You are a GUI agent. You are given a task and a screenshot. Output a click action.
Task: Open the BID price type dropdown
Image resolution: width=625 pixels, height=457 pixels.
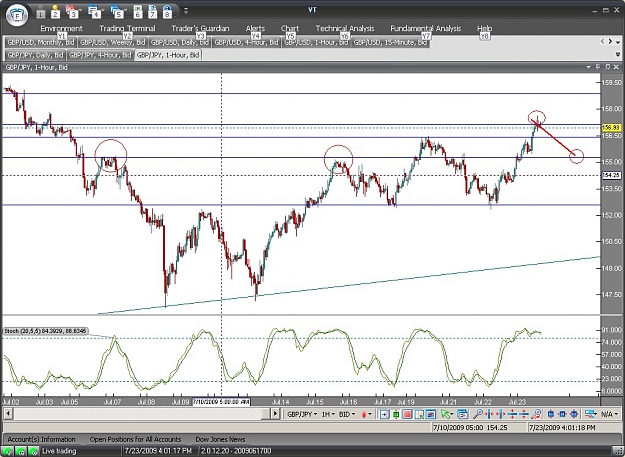tap(347, 414)
